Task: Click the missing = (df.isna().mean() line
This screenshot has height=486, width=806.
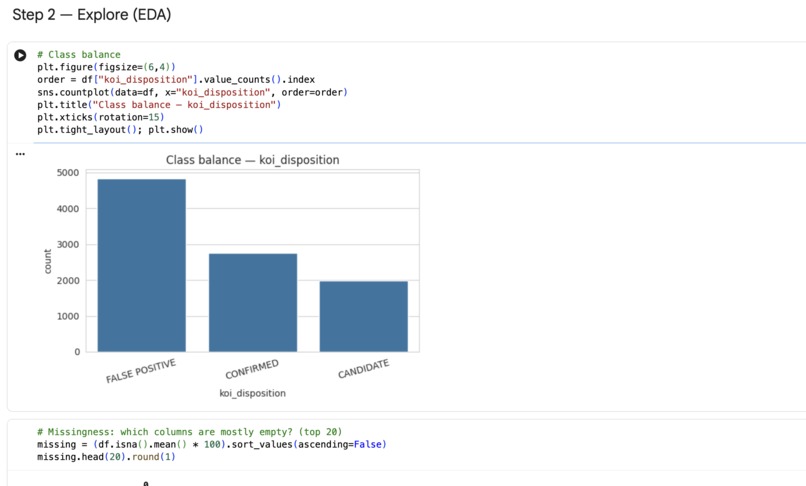Action: [x=211, y=444]
